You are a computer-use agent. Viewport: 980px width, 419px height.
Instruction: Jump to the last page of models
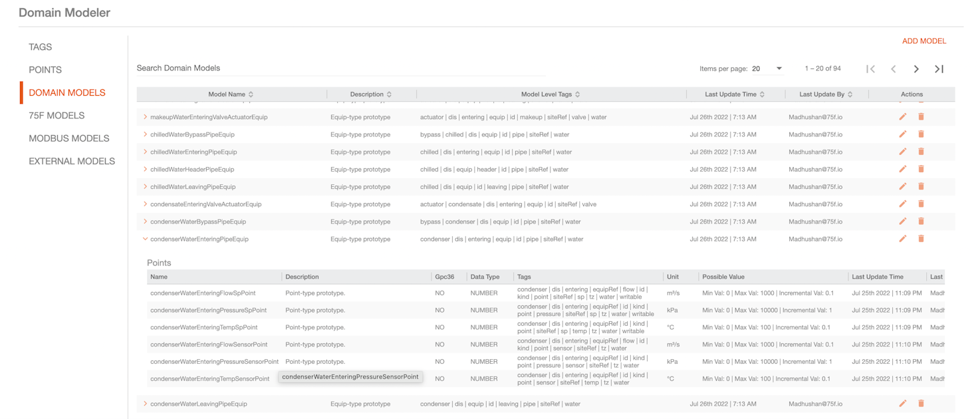(939, 69)
